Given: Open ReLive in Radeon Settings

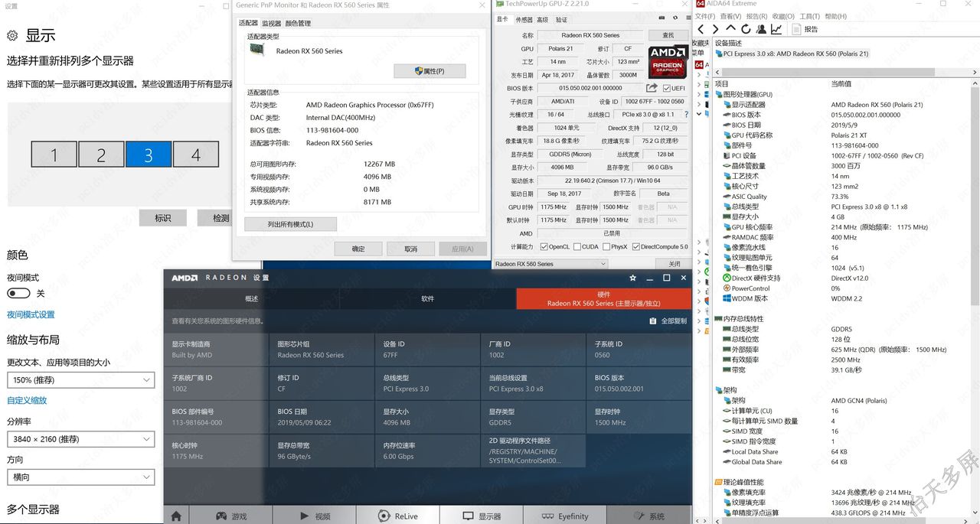Looking at the screenshot, I should point(398,516).
